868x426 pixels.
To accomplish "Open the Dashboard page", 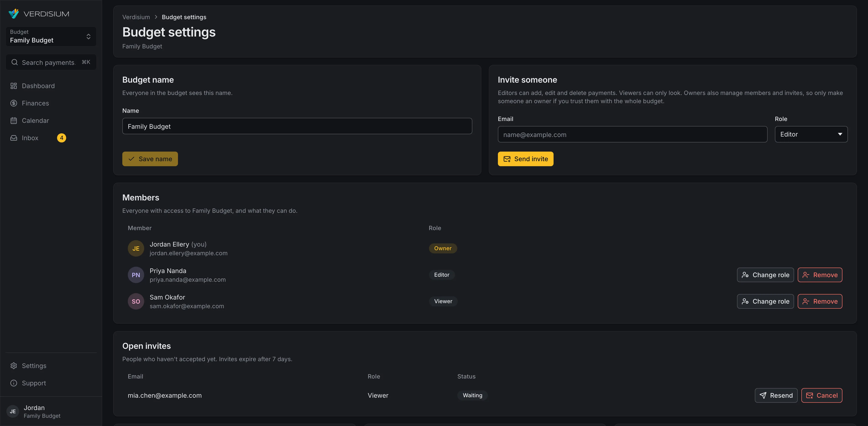I will pyautogui.click(x=51, y=86).
